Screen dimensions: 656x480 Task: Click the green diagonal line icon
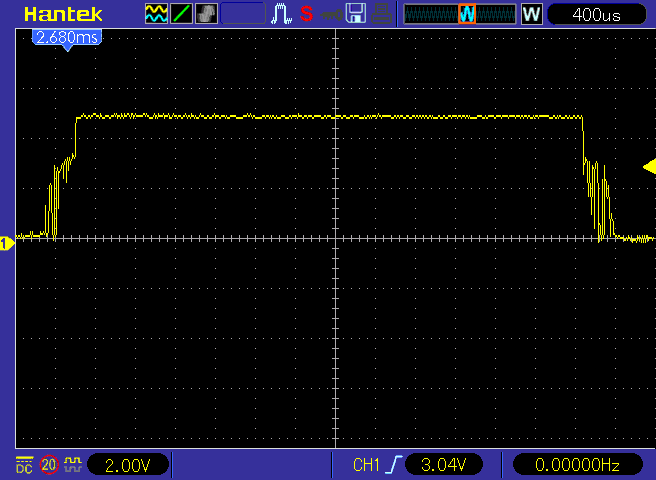[x=181, y=14]
